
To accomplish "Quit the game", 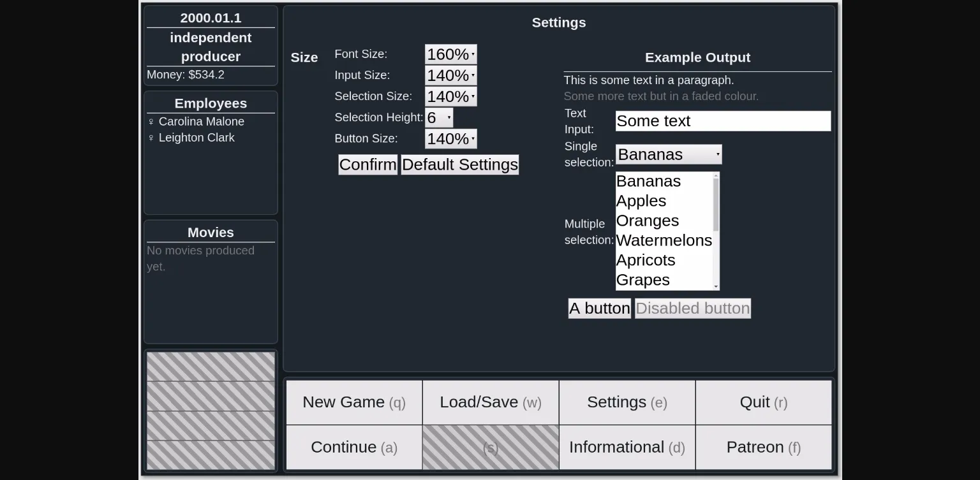I will 763,402.
